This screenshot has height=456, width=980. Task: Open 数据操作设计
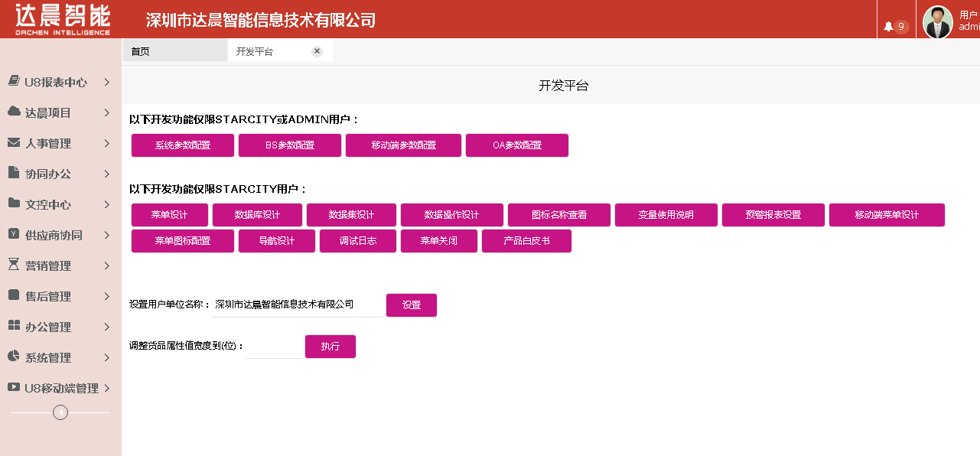[x=452, y=215]
